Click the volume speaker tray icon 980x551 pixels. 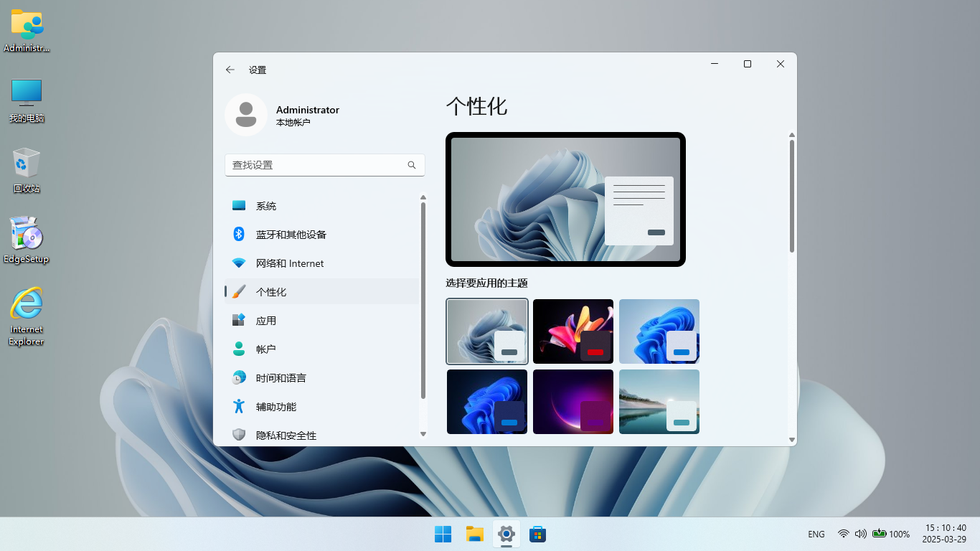pyautogui.click(x=861, y=534)
